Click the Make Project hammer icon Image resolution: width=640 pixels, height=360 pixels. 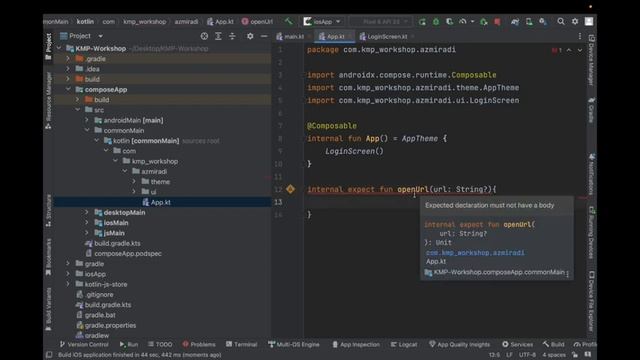pyautogui.click(x=289, y=21)
